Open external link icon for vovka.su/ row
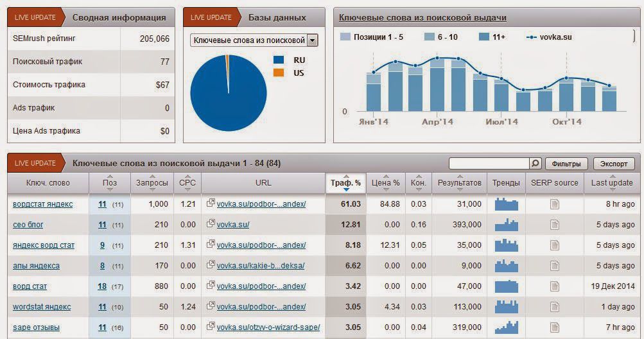Viewport: 644px width, 339px height. [211, 223]
